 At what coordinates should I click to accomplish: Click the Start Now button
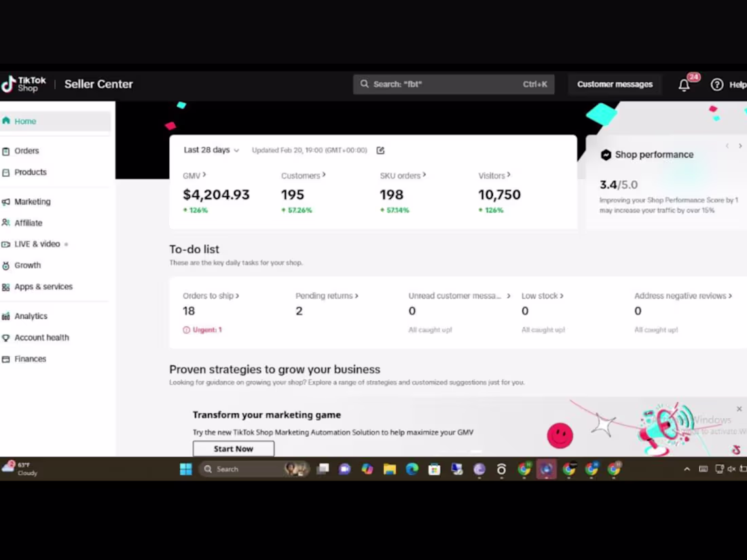click(233, 448)
